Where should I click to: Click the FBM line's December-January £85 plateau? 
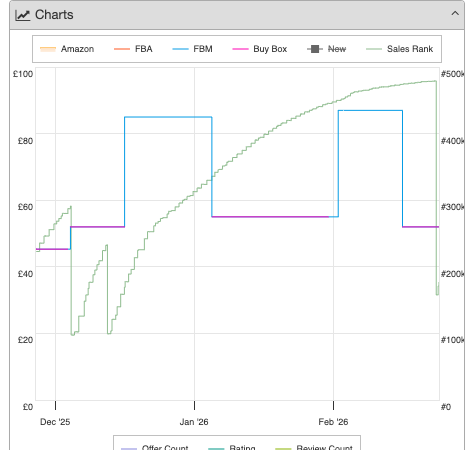[168, 117]
